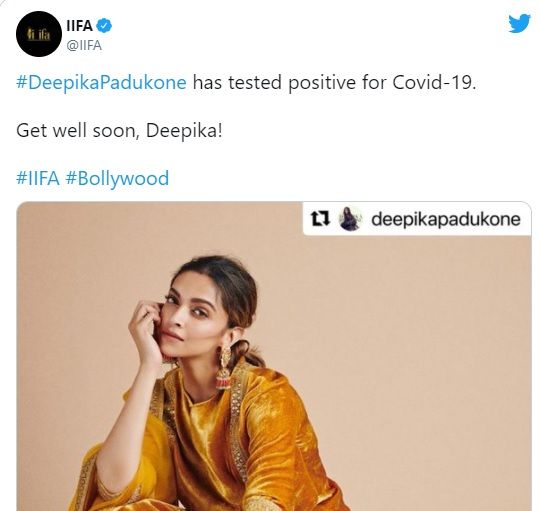Click the repost arrows icon on photo
Image resolution: width=540 pixels, height=511 pixels.
(320, 219)
